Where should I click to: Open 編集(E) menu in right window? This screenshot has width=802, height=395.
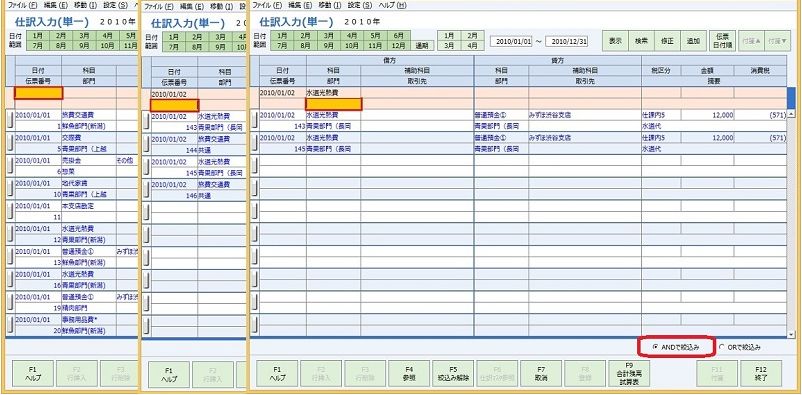300,6
